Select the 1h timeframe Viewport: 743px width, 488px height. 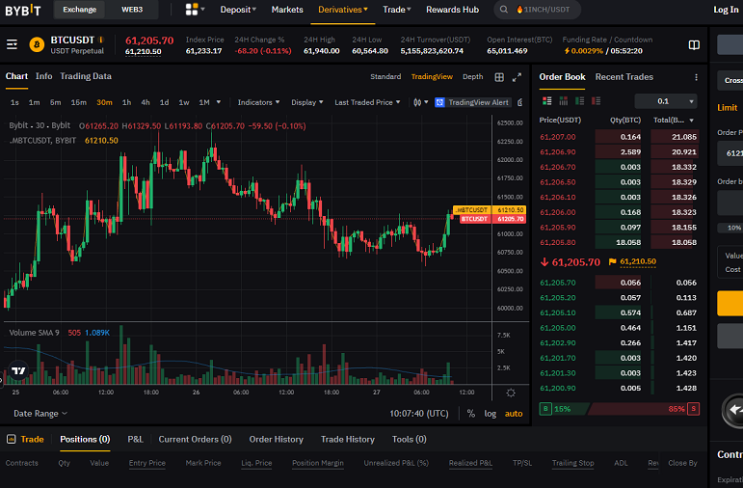tap(127, 102)
